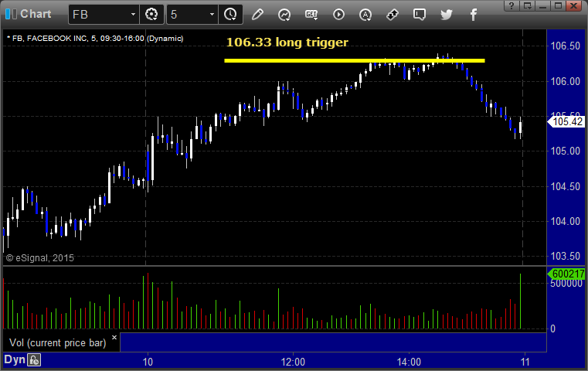Select the Vol (current price bar) label
The width and height of the screenshot is (588, 371).
click(58, 343)
